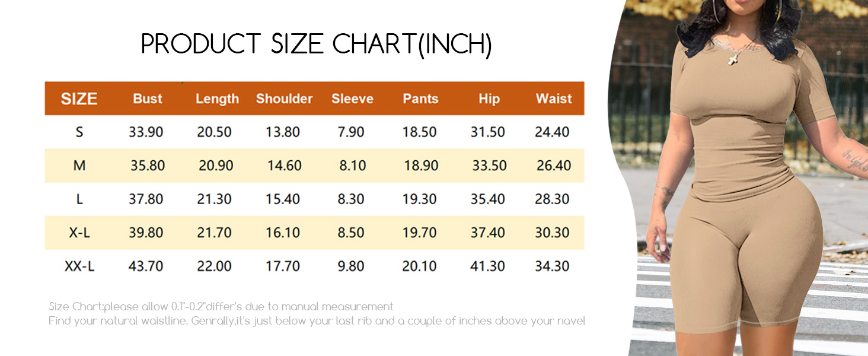Select the S size row label
Screen dimensions: 868x356
79,132
